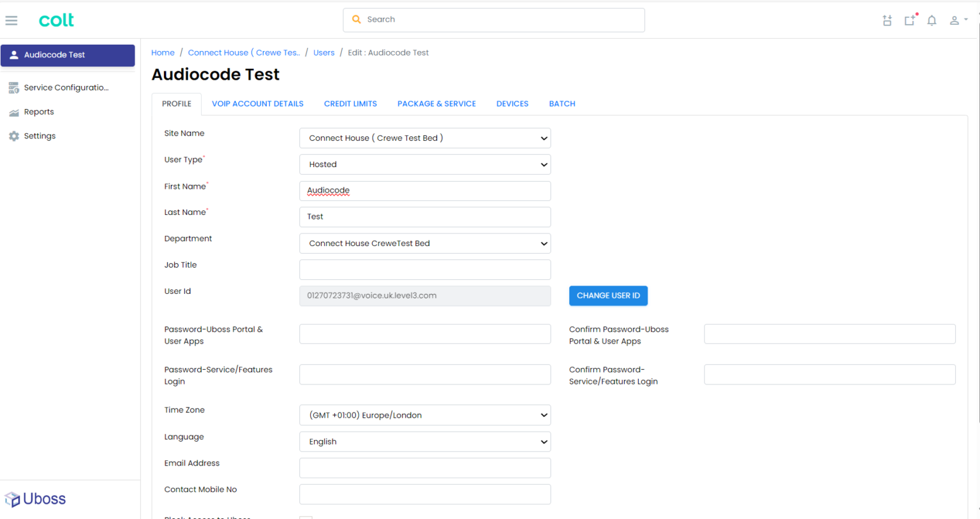Click the Uboss logo at bottom left
980x519 pixels.
pos(36,499)
